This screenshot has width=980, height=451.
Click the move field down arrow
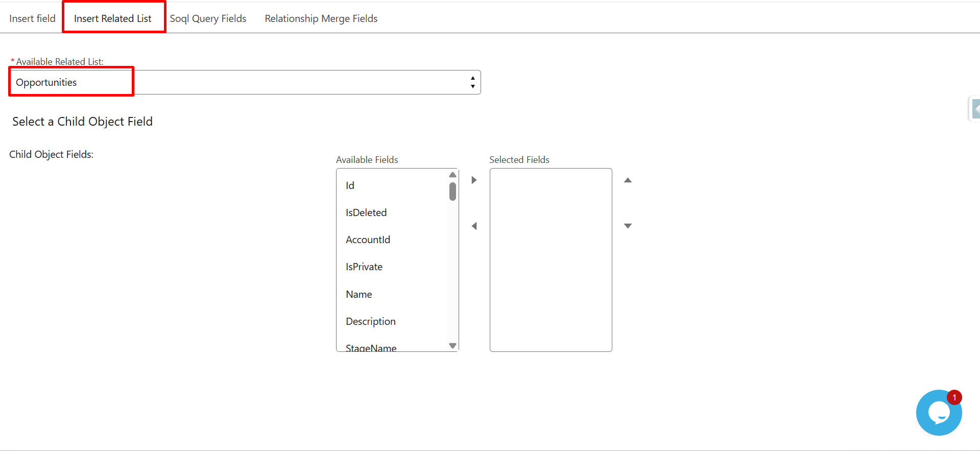click(628, 226)
